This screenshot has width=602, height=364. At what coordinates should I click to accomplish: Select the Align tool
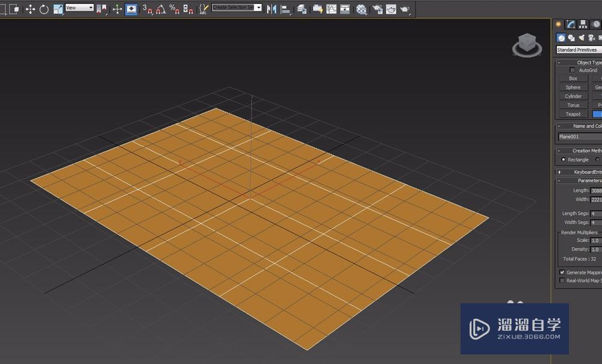(x=285, y=8)
